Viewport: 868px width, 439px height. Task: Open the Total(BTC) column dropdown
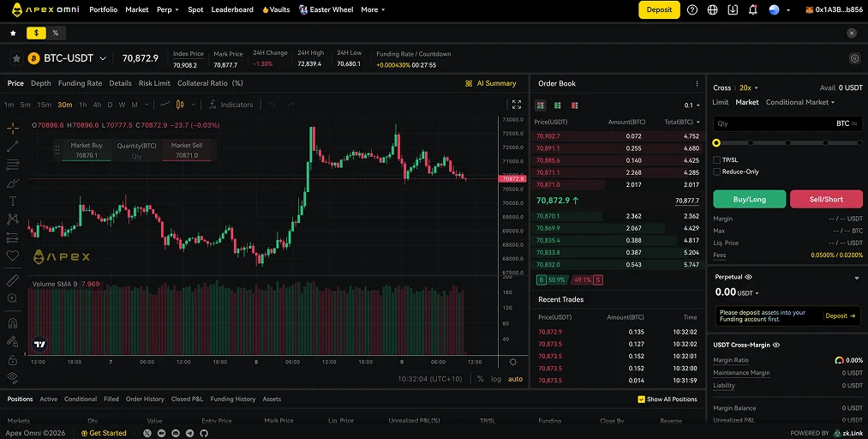682,122
